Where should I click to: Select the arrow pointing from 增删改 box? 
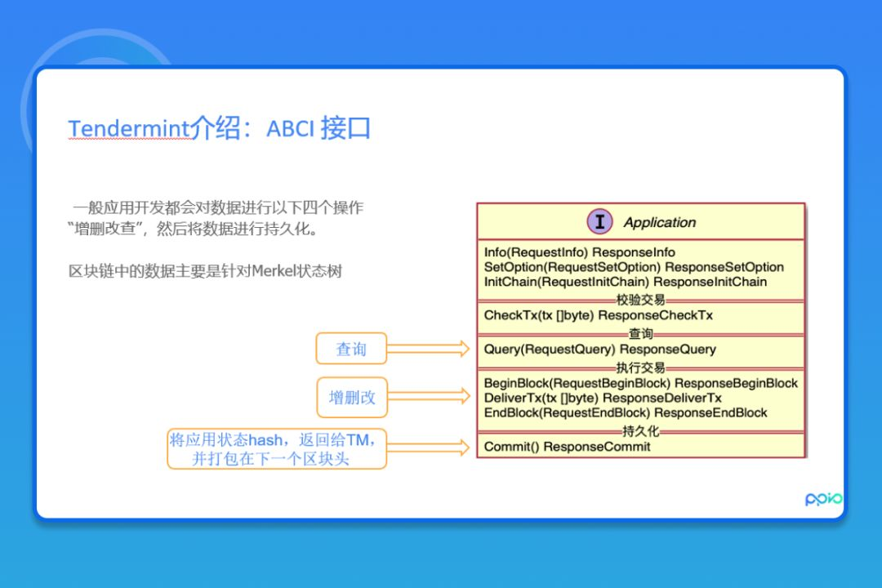tap(430, 397)
